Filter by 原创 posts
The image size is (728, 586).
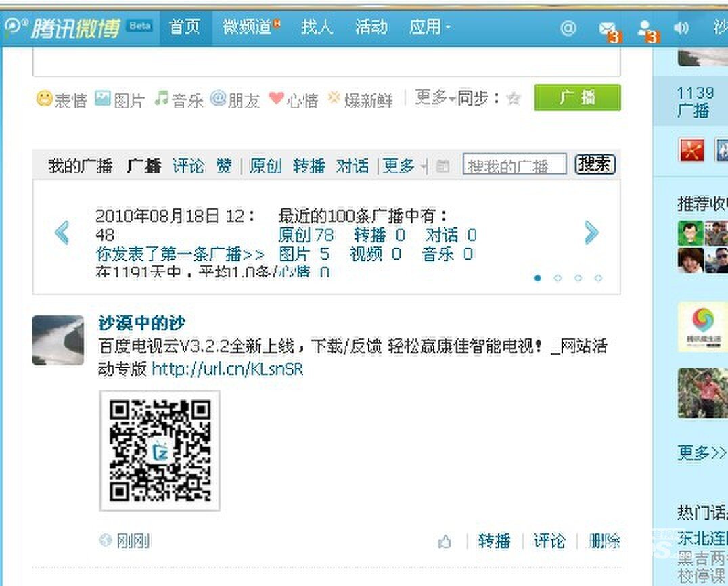pos(266,166)
